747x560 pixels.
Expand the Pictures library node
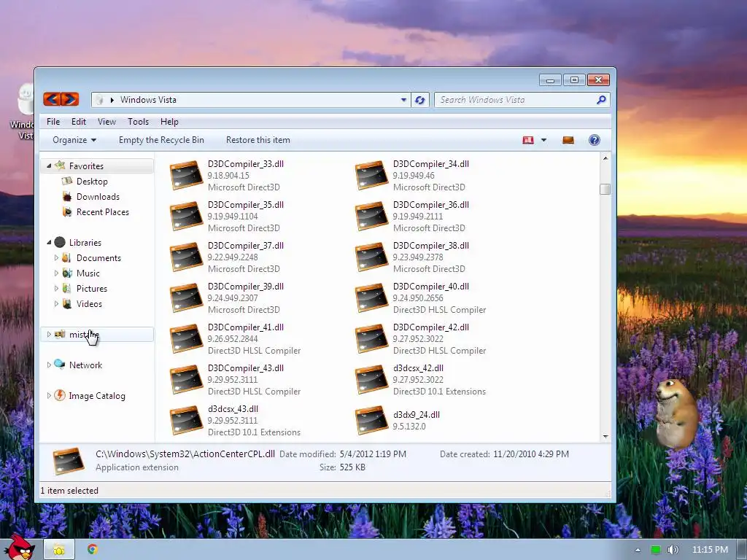(56, 288)
